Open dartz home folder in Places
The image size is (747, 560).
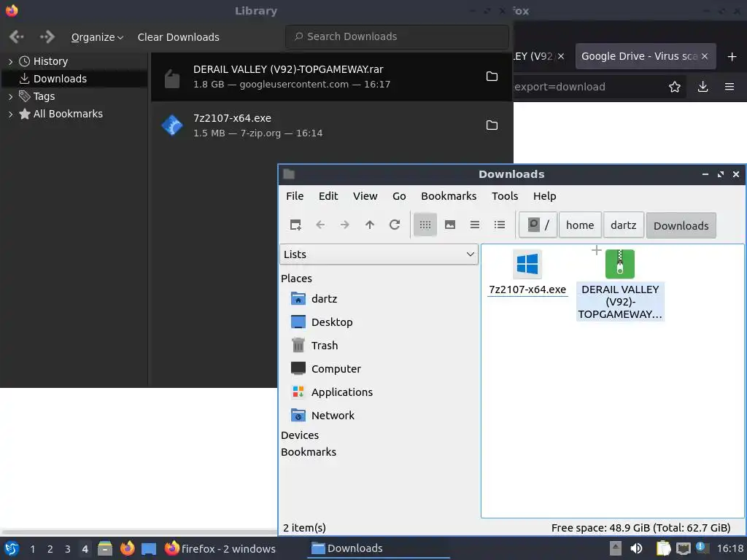coord(314,299)
